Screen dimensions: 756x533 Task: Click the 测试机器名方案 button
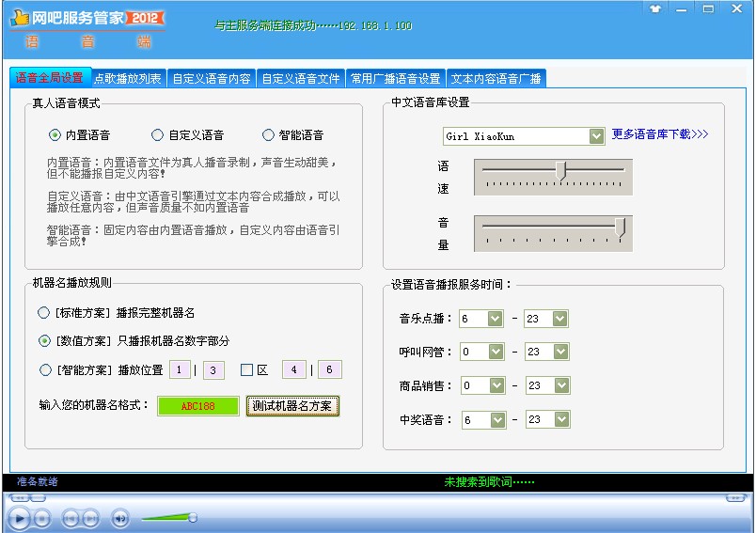click(292, 406)
